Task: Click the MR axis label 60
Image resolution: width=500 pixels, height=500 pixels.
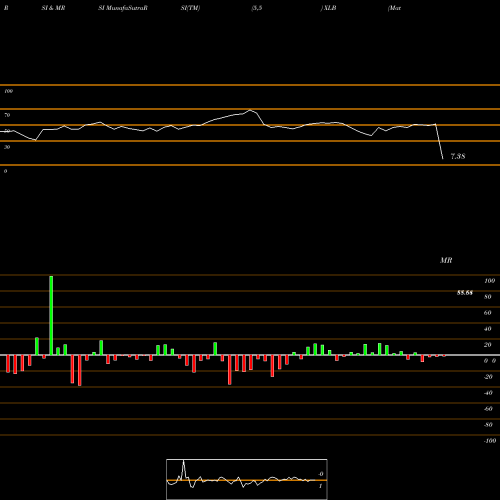Action: click(x=488, y=313)
